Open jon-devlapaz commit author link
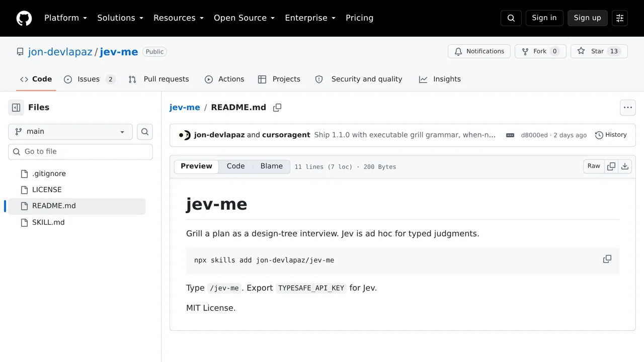Image resolution: width=644 pixels, height=362 pixels. tap(219, 135)
